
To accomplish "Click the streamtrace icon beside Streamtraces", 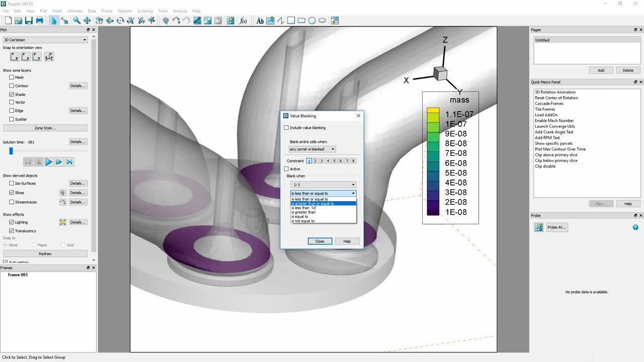I will [63, 202].
